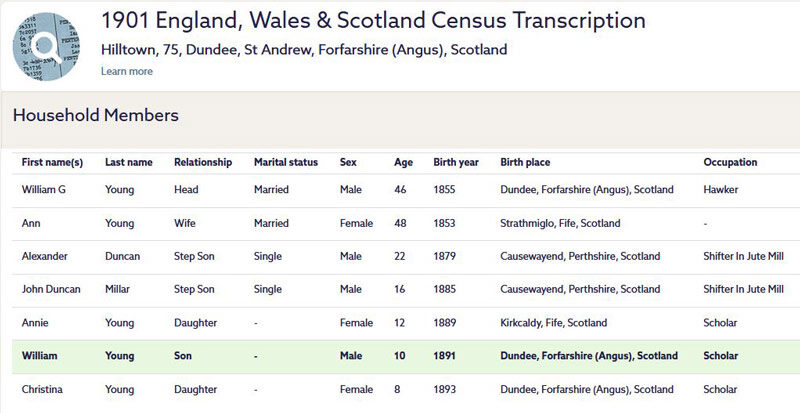Select the first name Alexander
The height and width of the screenshot is (413, 800).
[x=45, y=256]
